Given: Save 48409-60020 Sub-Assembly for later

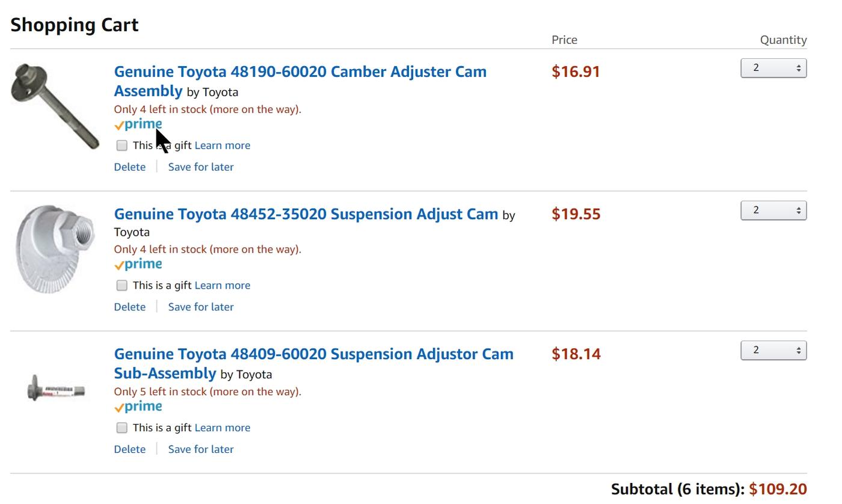Looking at the screenshot, I should (x=201, y=450).
